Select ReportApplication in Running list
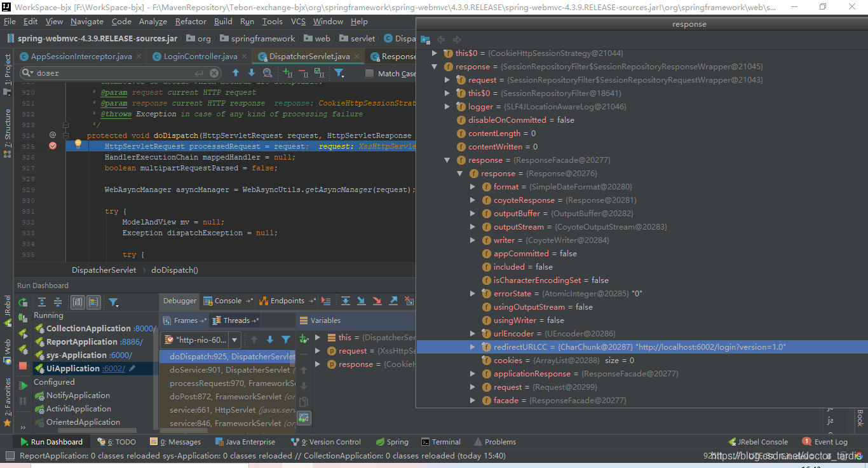868x468 pixels. tap(81, 342)
